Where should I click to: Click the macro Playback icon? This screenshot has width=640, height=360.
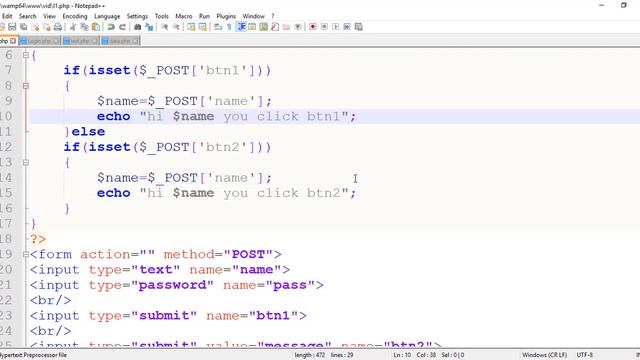(336, 27)
